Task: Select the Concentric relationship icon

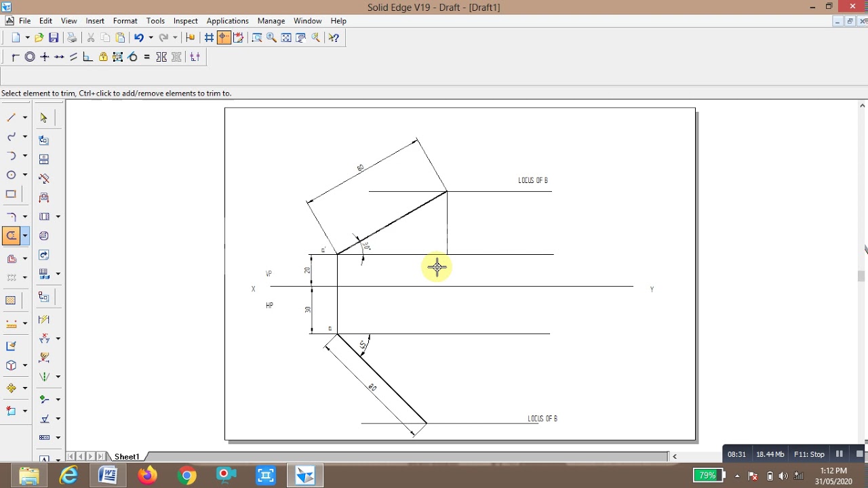Action: click(x=30, y=57)
